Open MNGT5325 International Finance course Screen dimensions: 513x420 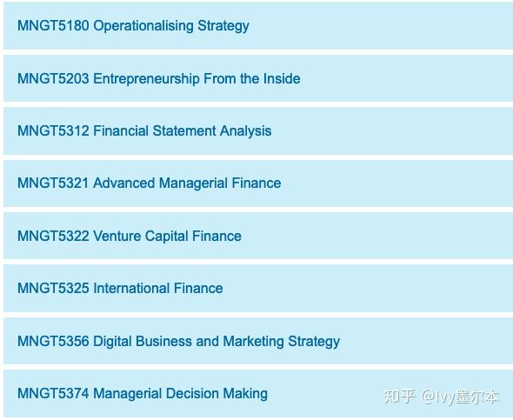tap(120, 288)
